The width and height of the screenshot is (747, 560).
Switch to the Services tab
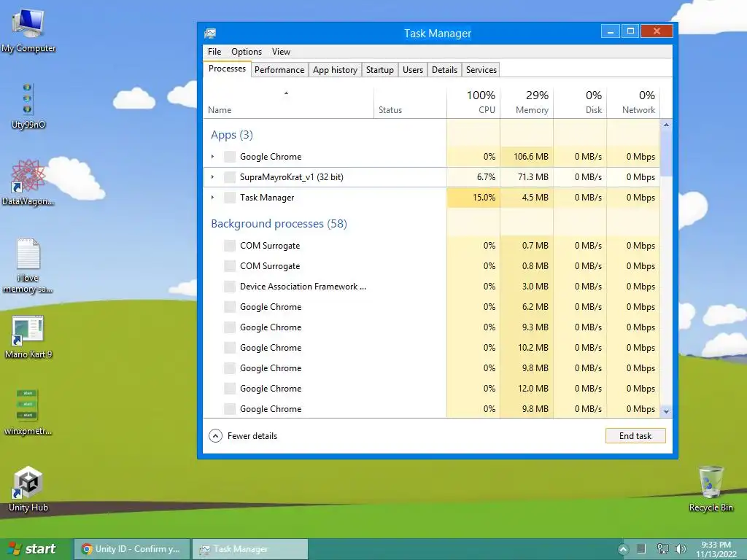coord(481,70)
